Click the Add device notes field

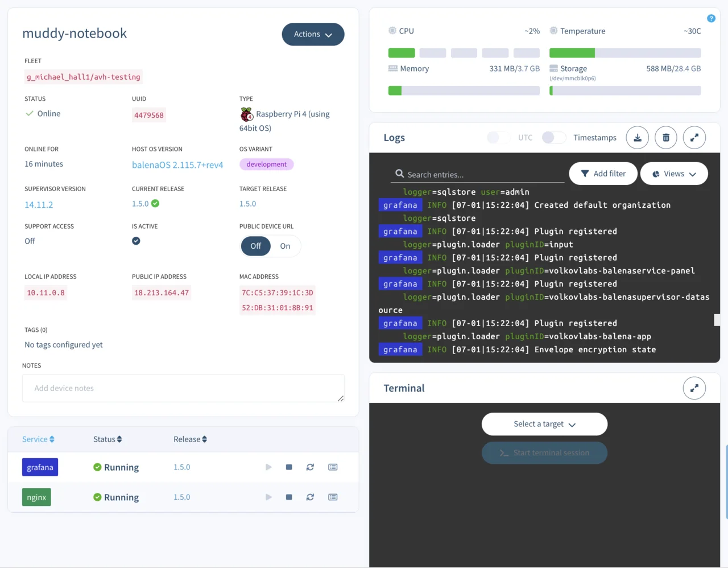click(x=183, y=388)
